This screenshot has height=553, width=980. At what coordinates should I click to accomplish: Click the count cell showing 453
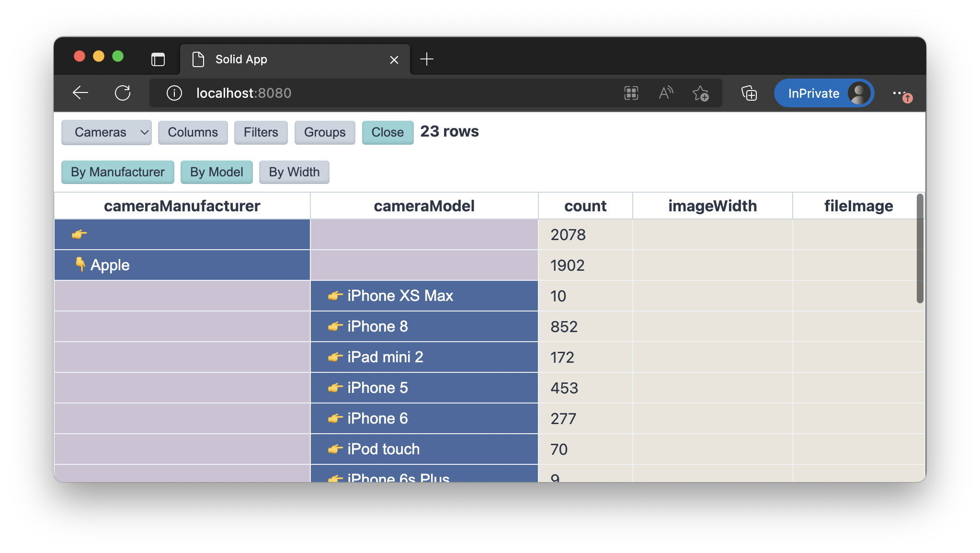coord(585,388)
